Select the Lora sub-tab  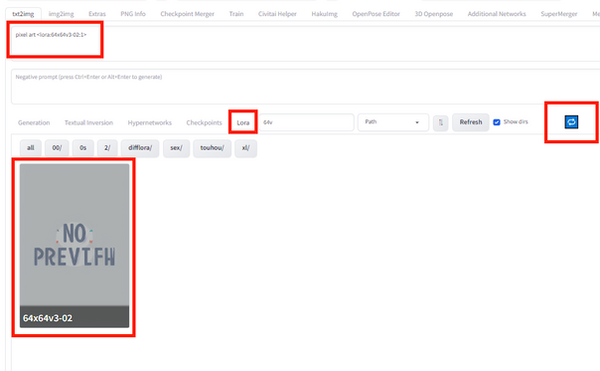243,122
